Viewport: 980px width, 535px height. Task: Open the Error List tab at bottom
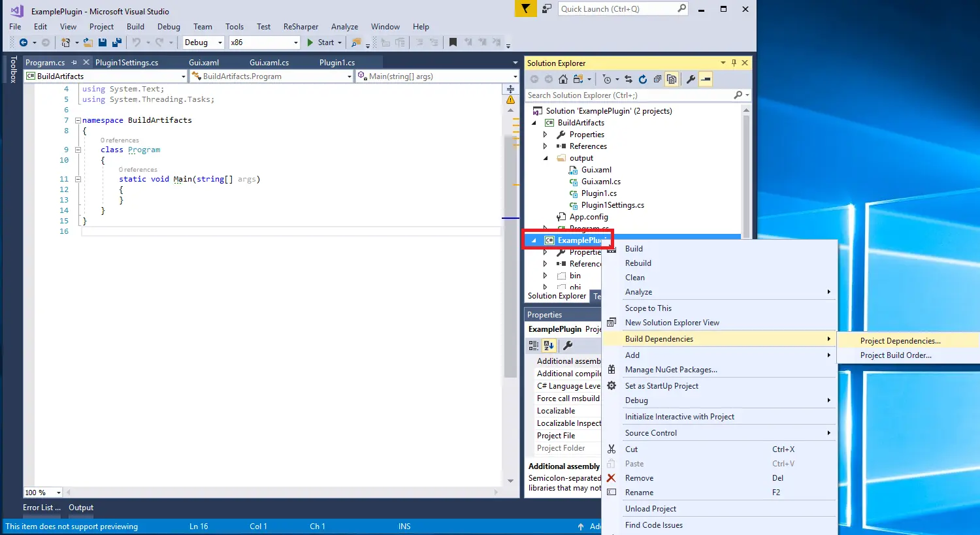[x=42, y=508]
